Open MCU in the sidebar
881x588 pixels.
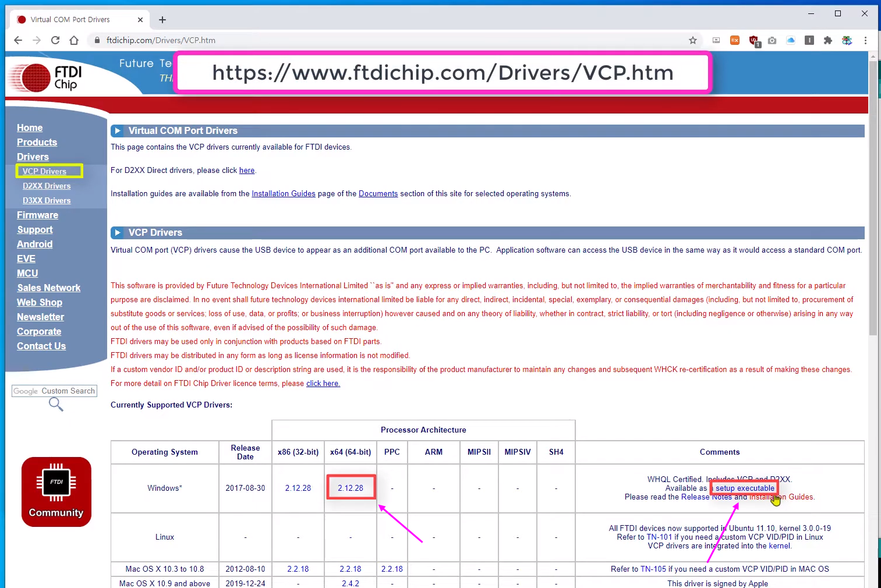coord(27,273)
